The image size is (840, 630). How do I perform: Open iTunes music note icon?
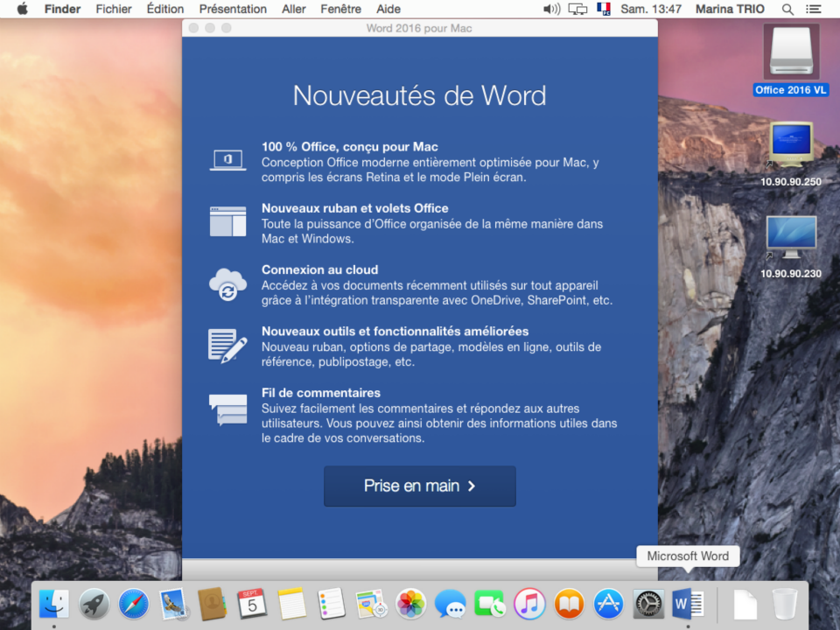point(529,604)
